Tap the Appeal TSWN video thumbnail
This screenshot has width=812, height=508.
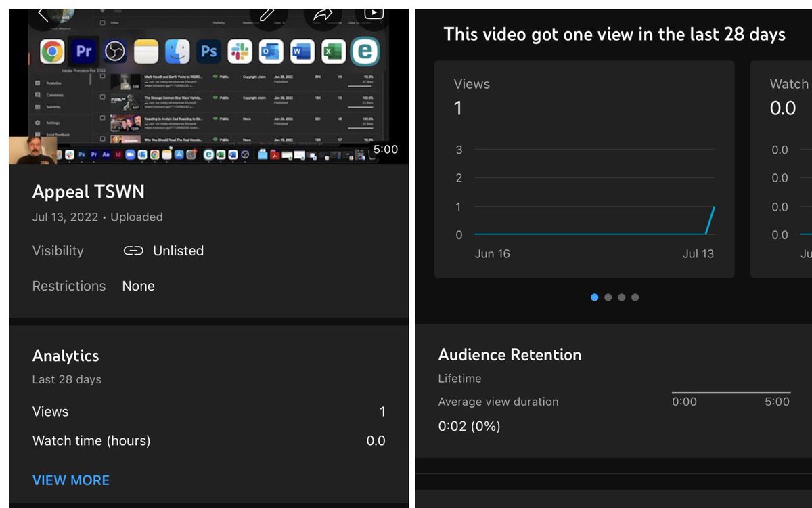(208, 86)
